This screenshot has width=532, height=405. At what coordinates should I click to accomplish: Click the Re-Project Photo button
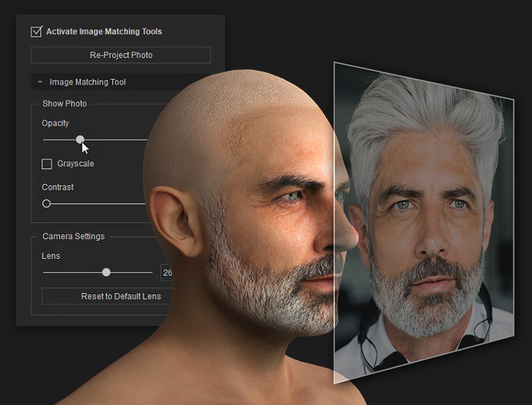tap(121, 55)
